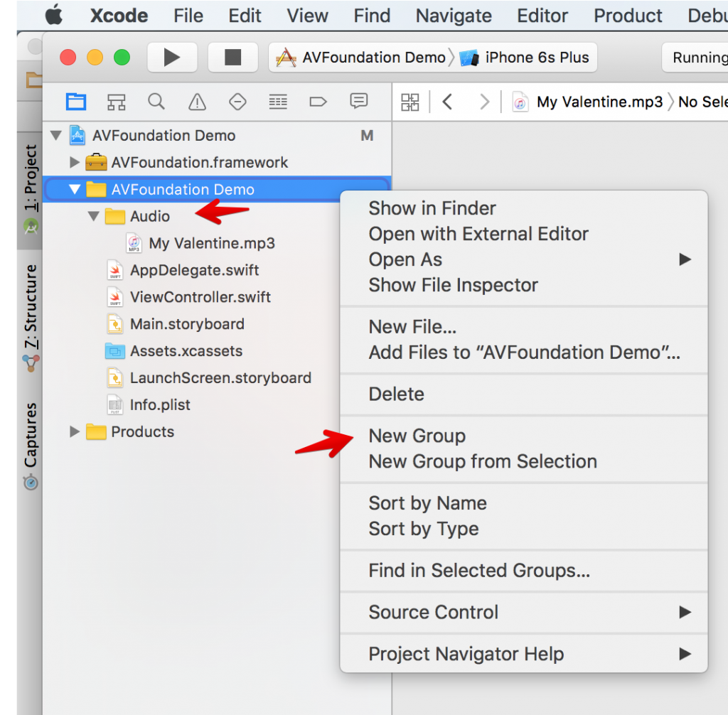Choose New Group from context menu

coord(417,436)
